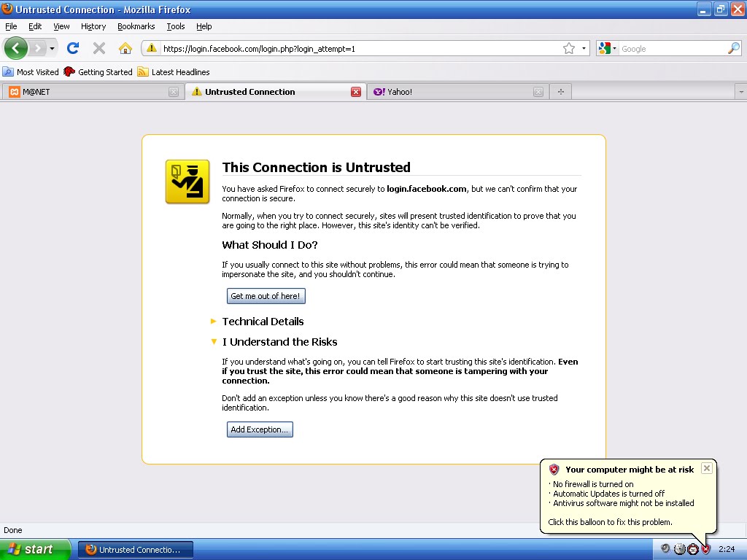Click the Get me out of here! button

coord(266,295)
